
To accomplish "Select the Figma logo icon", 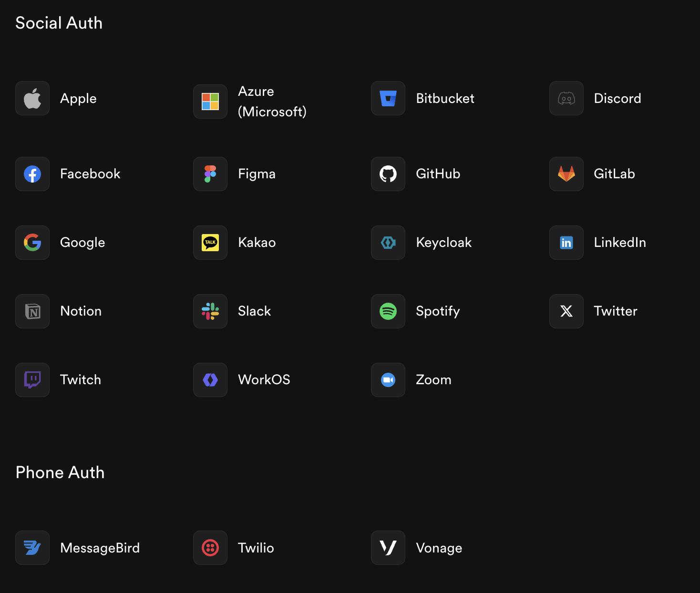I will (x=210, y=174).
